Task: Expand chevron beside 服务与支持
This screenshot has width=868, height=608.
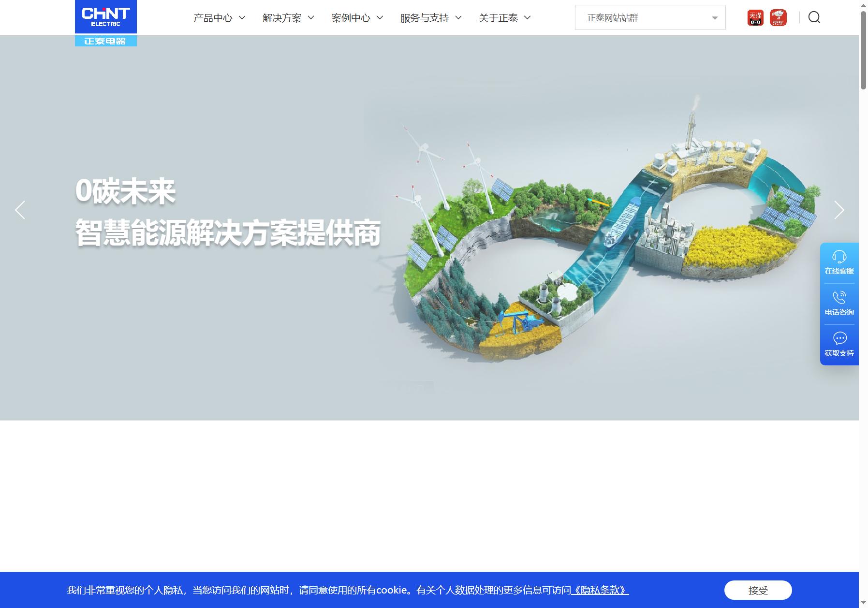Action: click(458, 18)
